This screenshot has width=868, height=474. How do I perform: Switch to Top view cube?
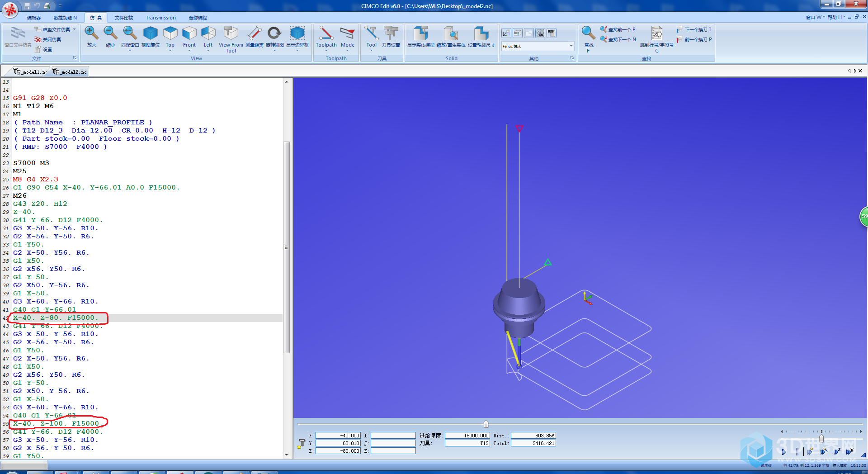170,33
